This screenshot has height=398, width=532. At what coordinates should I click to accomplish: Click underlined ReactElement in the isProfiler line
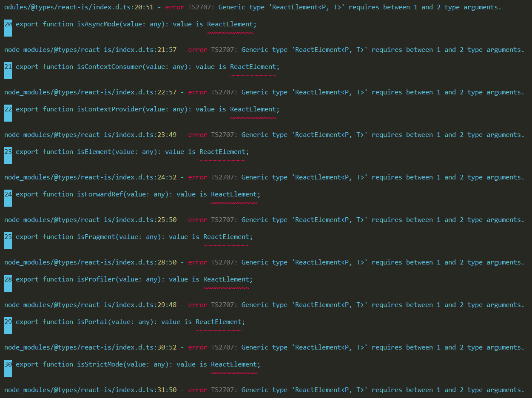[226, 279]
